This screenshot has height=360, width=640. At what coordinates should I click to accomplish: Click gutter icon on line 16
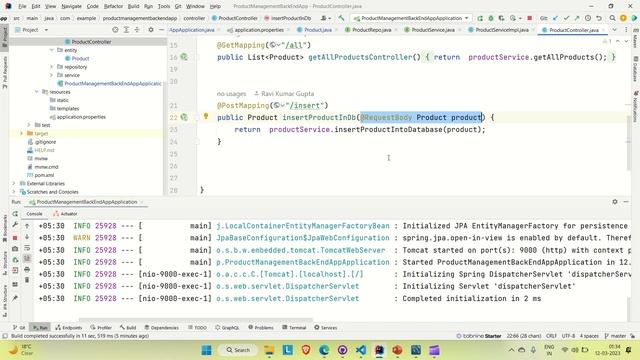[184, 57]
